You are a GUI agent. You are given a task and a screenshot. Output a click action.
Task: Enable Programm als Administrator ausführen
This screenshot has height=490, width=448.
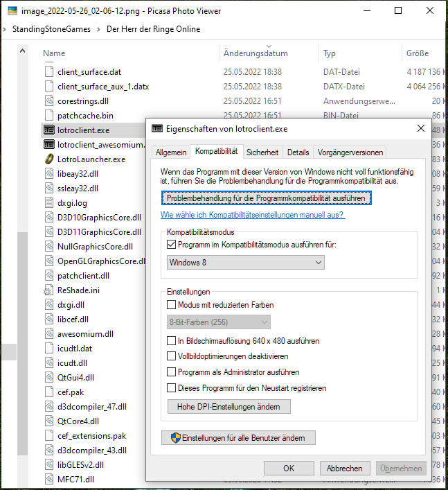coord(171,372)
